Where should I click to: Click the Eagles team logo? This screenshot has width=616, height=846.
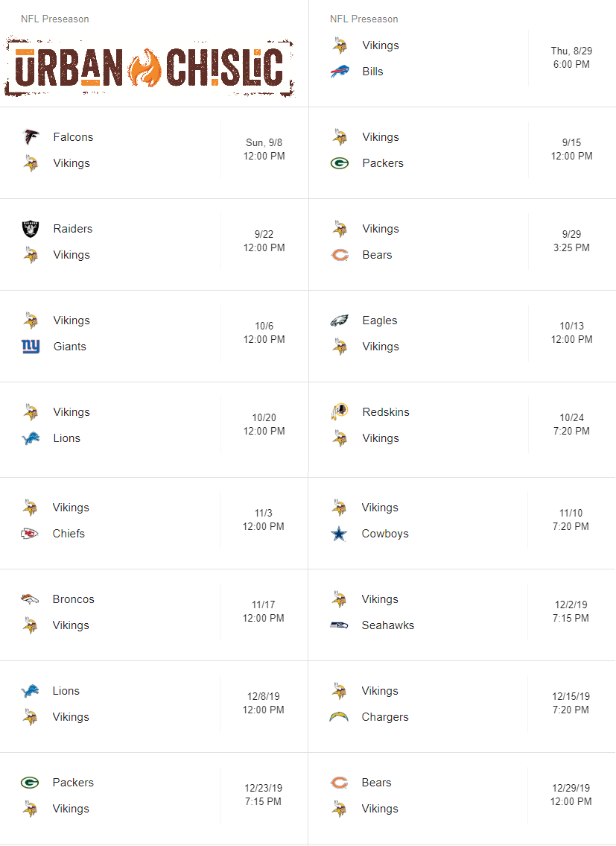coord(340,321)
